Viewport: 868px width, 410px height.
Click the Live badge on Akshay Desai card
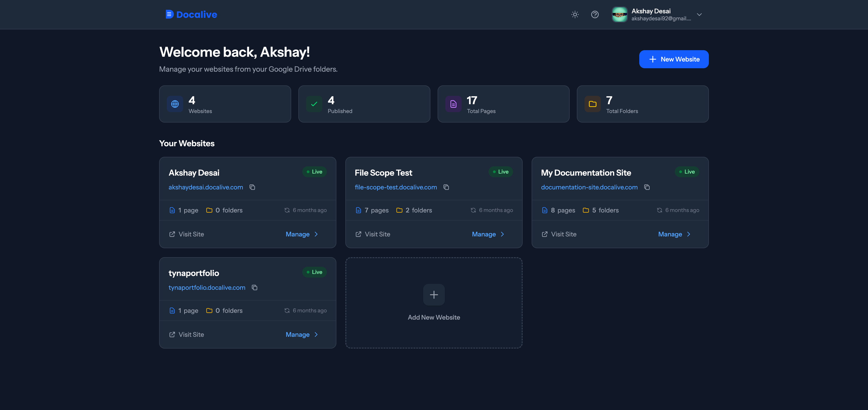314,172
